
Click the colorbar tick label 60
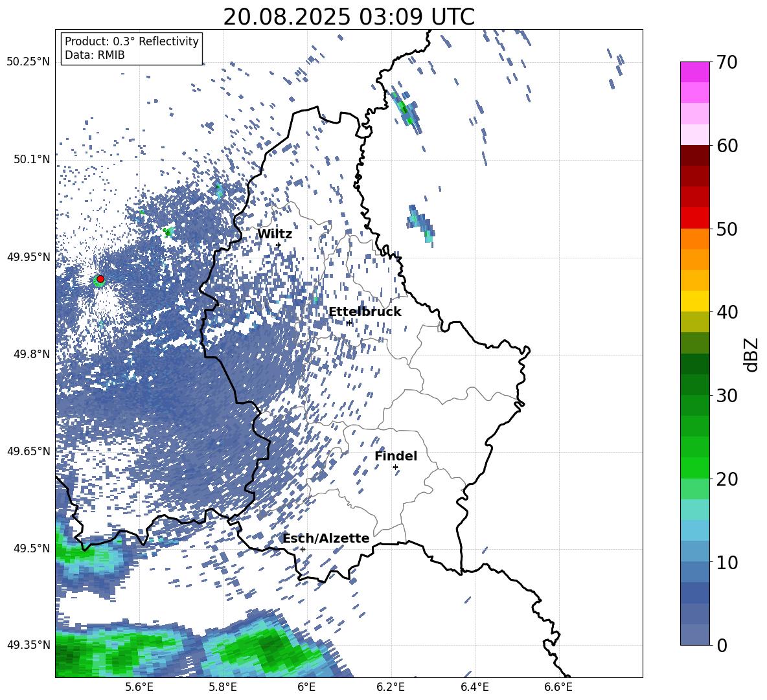(727, 146)
